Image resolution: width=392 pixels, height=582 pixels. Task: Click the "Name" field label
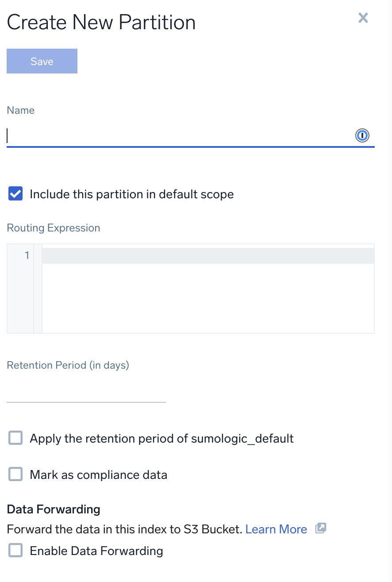coord(21,110)
